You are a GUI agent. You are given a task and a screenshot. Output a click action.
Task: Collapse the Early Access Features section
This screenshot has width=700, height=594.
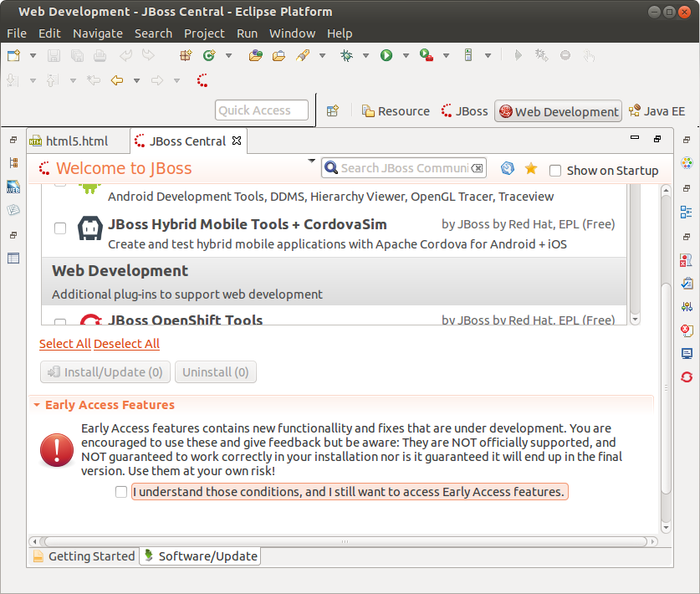coord(37,405)
